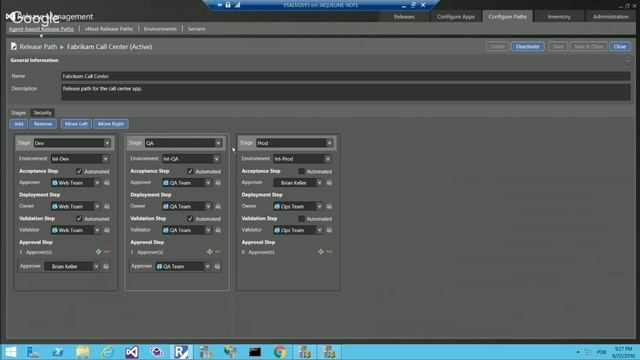The width and height of the screenshot is (640, 360).
Task: Remove an approver from Prod approval step
Action: [329, 252]
